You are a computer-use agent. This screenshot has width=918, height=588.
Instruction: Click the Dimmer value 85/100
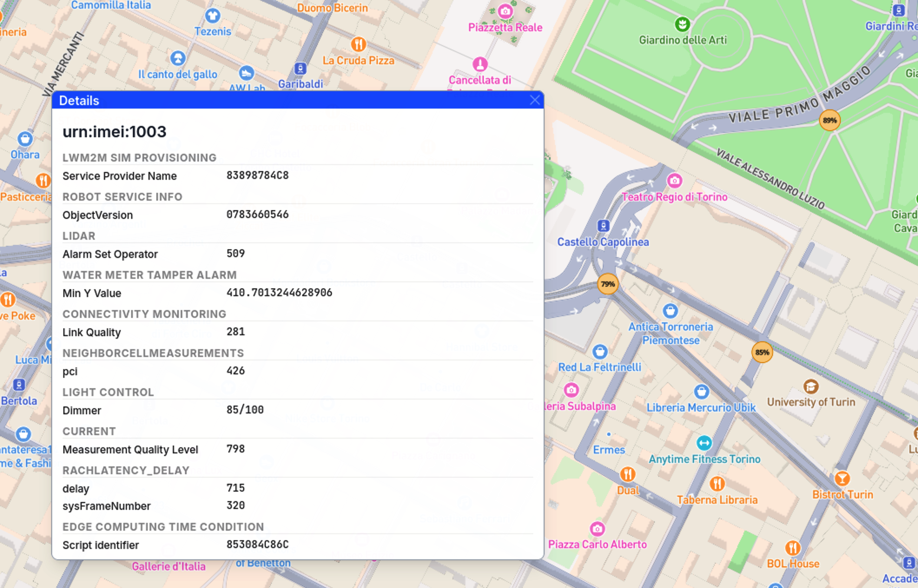(x=245, y=410)
